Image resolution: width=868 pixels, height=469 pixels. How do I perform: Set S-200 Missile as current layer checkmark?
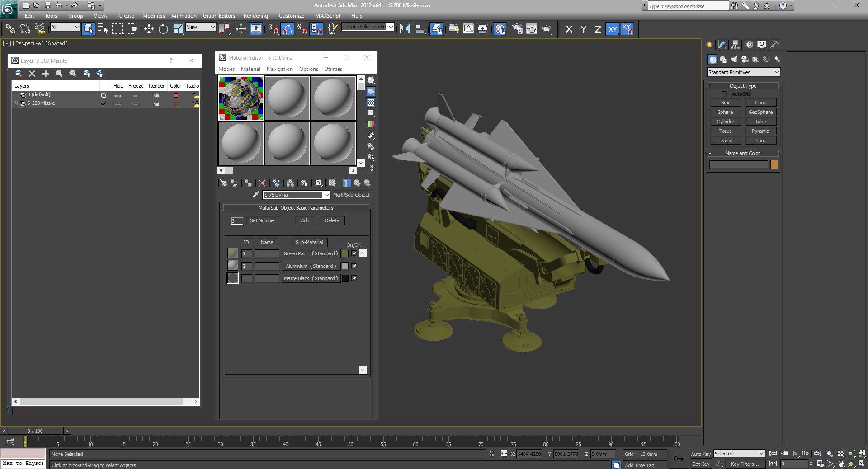[x=104, y=103]
